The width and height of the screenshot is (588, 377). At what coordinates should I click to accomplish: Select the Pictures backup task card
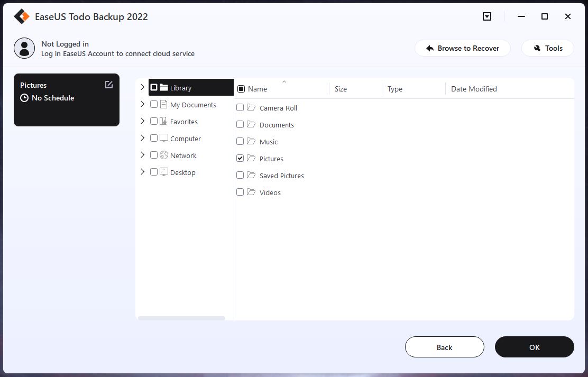[67, 100]
